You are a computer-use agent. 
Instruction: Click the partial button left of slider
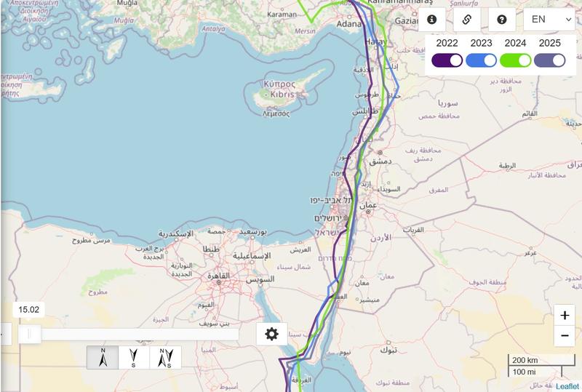coord(6,334)
